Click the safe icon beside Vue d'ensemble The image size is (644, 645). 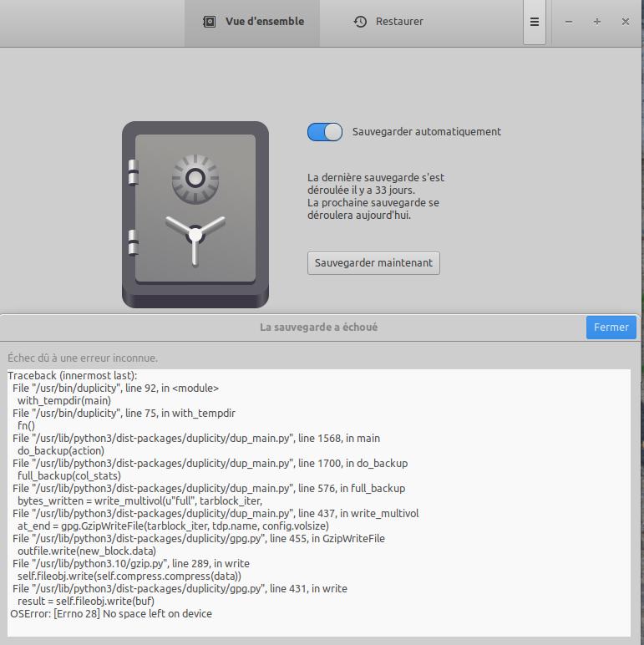210,22
